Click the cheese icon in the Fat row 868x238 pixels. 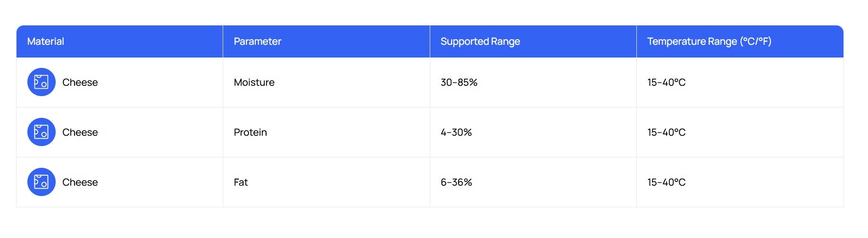pyautogui.click(x=42, y=182)
